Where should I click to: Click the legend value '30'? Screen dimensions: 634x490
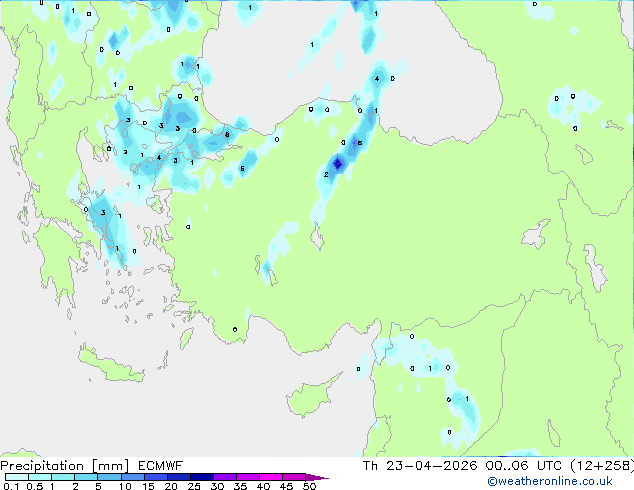(x=217, y=486)
